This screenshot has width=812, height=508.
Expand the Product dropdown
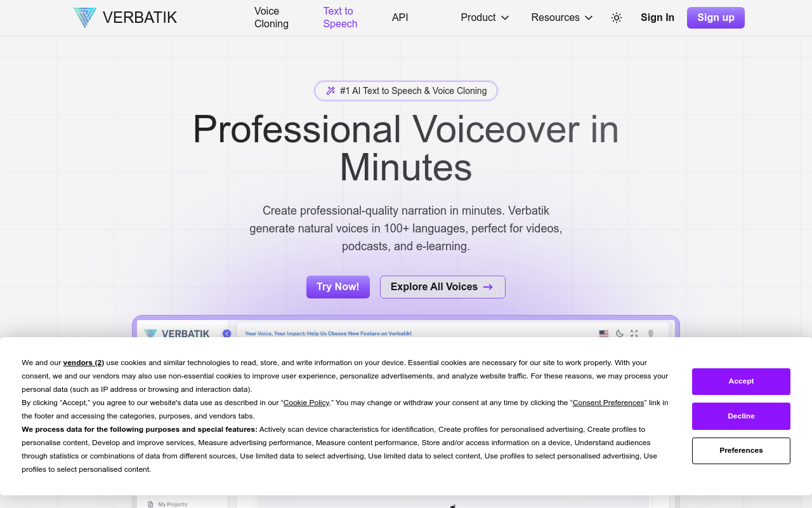[x=485, y=18]
